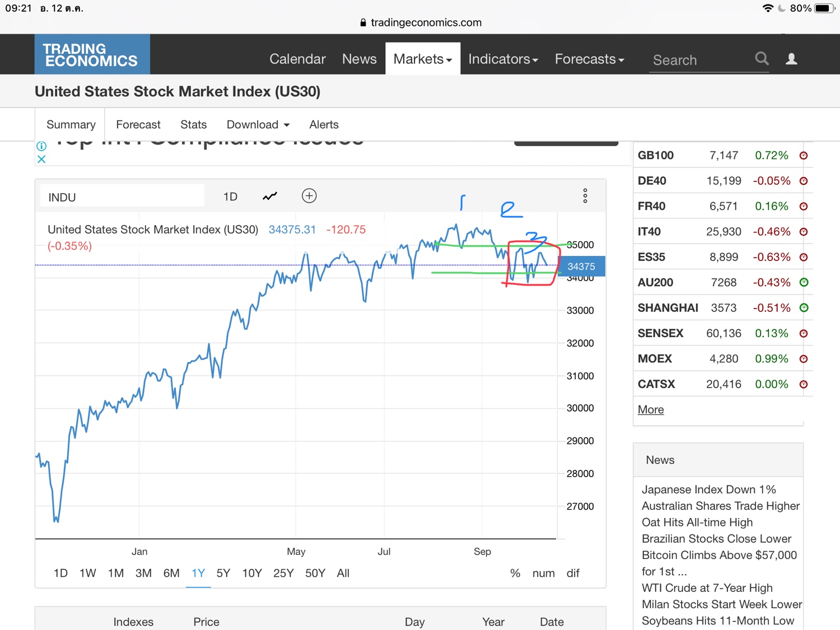Select 5Y chart time range
This screenshot has width=840, height=630.
click(223, 573)
